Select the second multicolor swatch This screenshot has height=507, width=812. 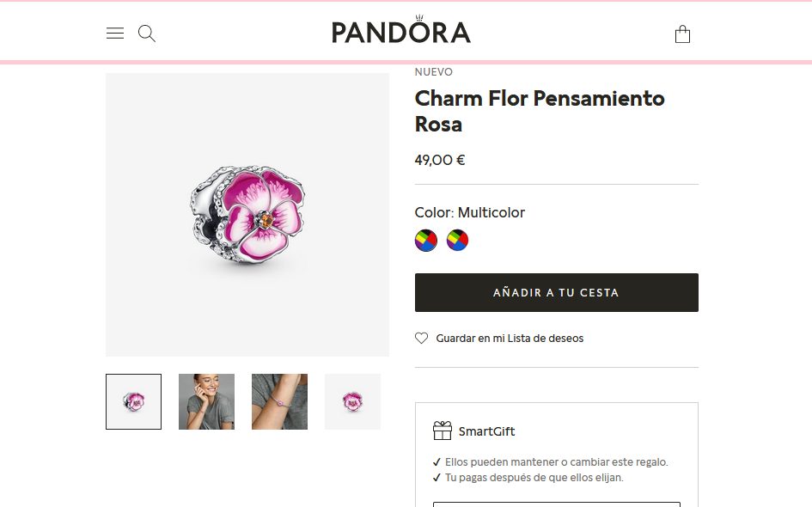[458, 240]
